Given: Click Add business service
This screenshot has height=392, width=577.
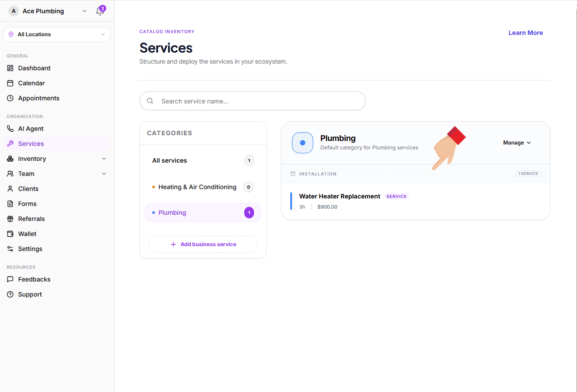Looking at the screenshot, I should click(203, 244).
